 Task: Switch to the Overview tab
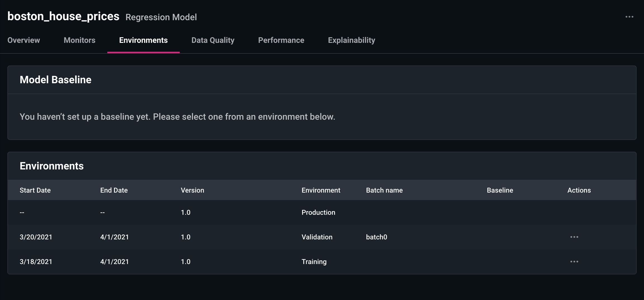[23, 40]
